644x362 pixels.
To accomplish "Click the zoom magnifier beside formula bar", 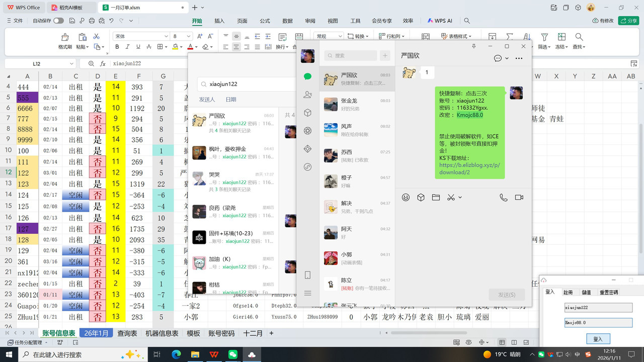I will click(x=91, y=64).
